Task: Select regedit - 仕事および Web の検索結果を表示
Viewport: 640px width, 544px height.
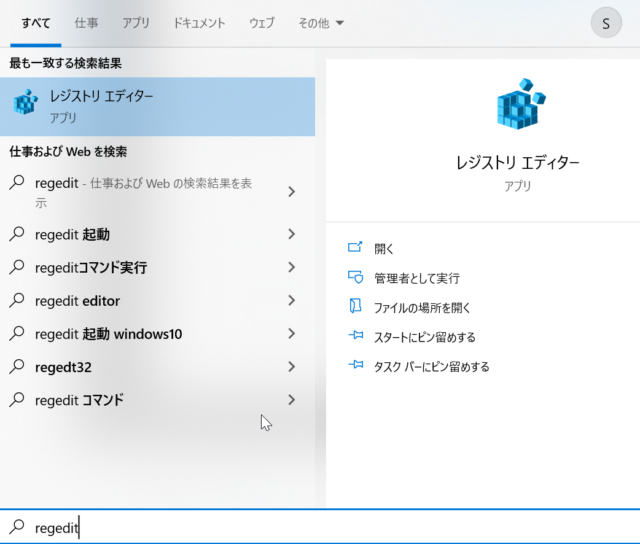Action: [x=157, y=192]
